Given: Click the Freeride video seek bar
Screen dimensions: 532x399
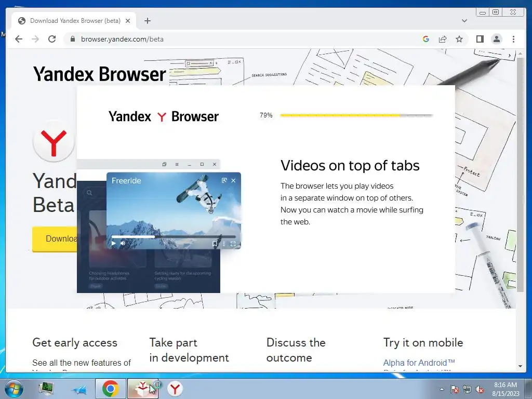Looking at the screenshot, I should point(174,236).
